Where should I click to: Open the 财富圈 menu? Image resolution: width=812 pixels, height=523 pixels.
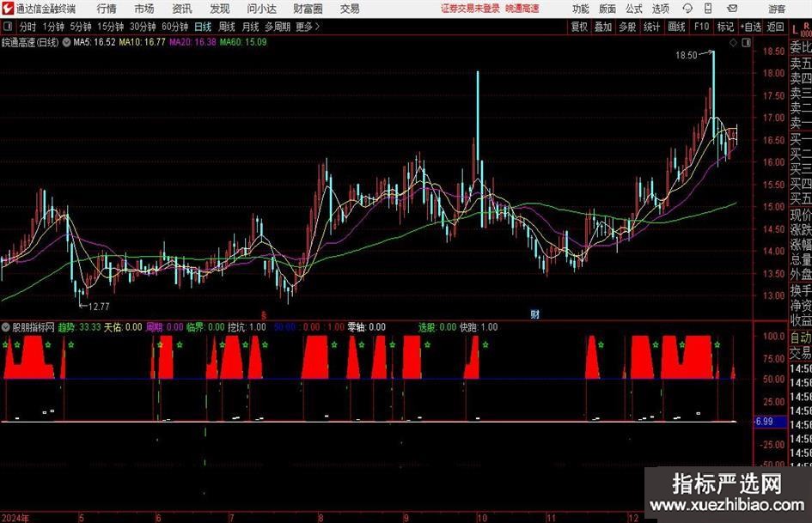coord(308,9)
